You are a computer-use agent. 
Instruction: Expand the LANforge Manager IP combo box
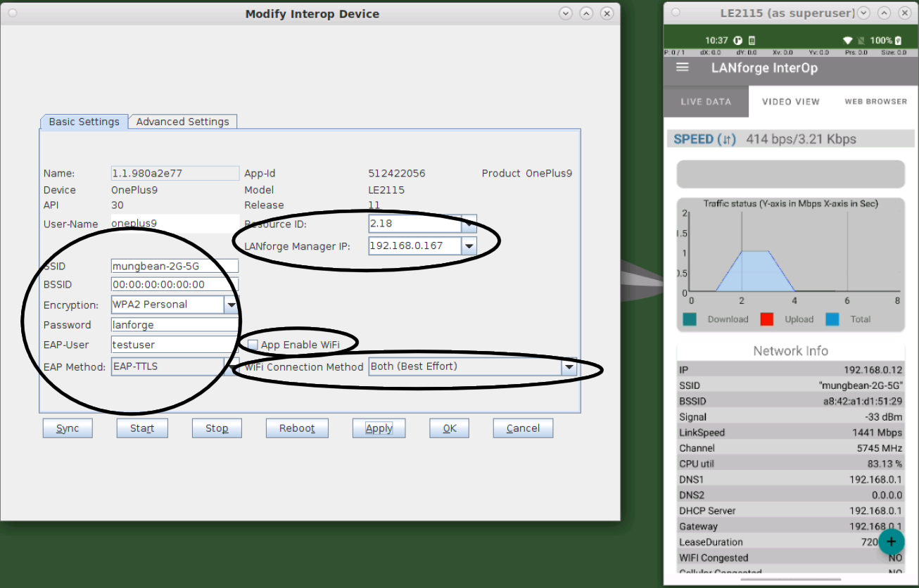click(x=469, y=246)
